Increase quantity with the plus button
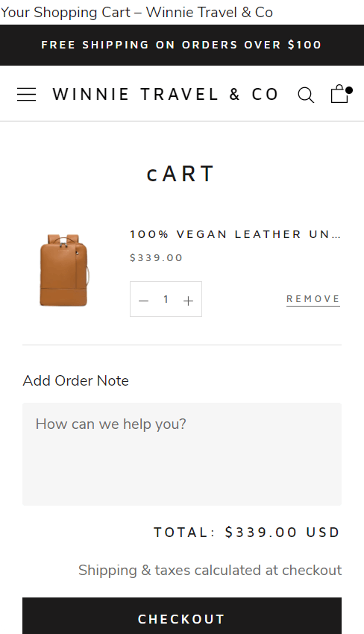The image size is (364, 634). tap(188, 301)
